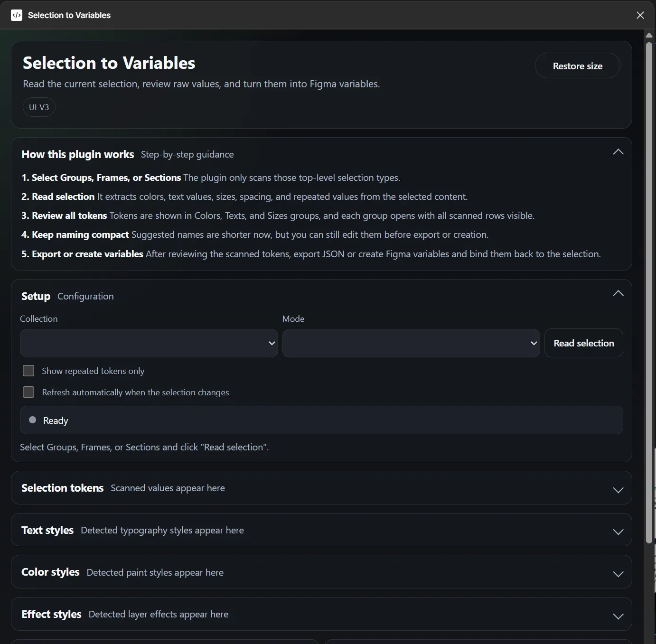Expand Text styles via its chevron arrow
The height and width of the screenshot is (644, 656).
tap(618, 532)
